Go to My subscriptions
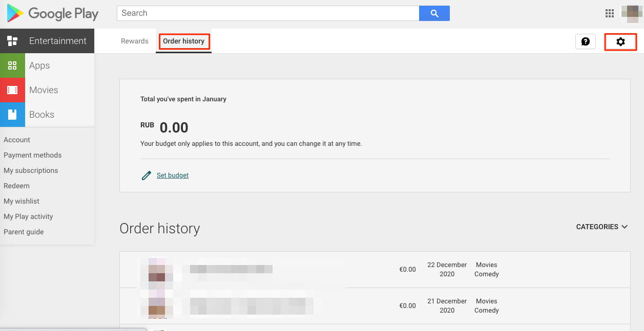 coord(31,170)
